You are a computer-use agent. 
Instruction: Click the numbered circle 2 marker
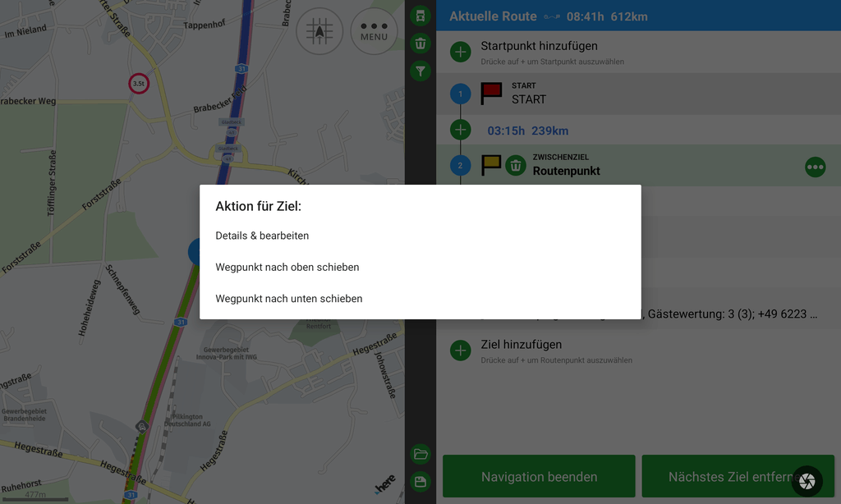(x=460, y=165)
